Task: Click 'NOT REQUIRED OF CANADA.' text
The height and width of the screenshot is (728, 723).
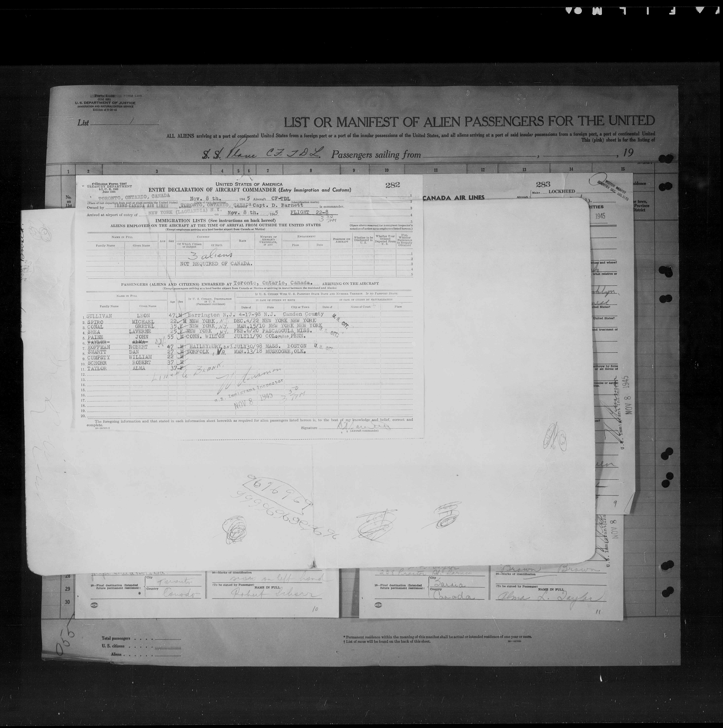Action: 216,263
